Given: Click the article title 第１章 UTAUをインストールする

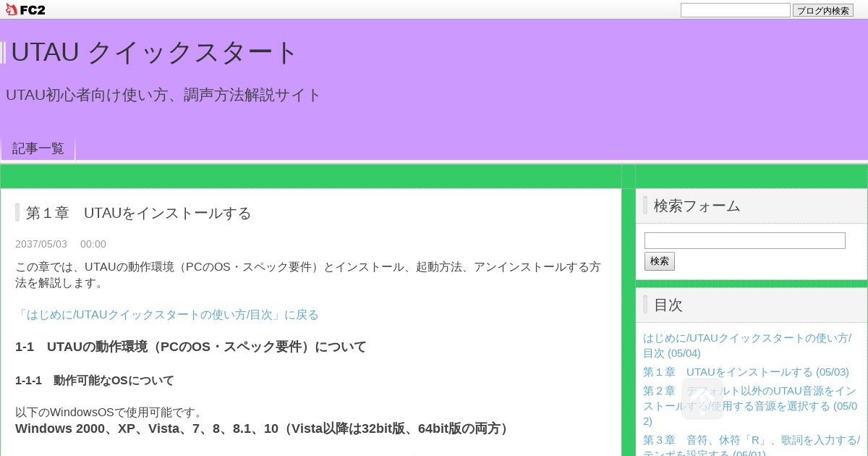Looking at the screenshot, I should pyautogui.click(x=139, y=213).
